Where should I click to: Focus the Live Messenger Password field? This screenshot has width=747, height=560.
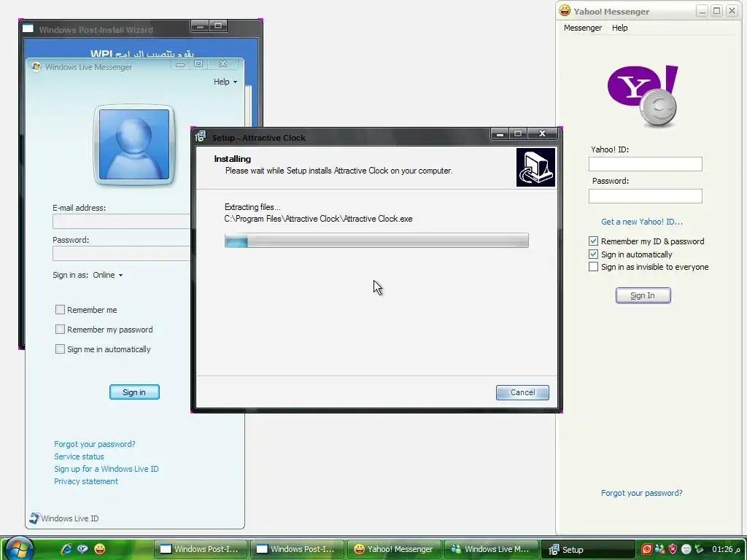pyautogui.click(x=121, y=253)
